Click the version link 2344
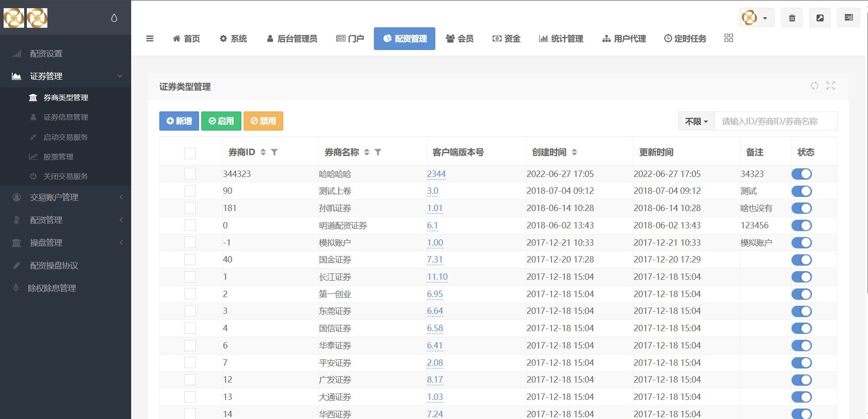The height and width of the screenshot is (419, 868). [x=436, y=174]
